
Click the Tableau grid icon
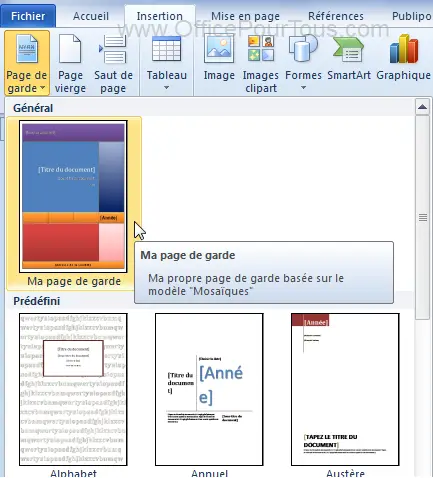click(x=167, y=49)
